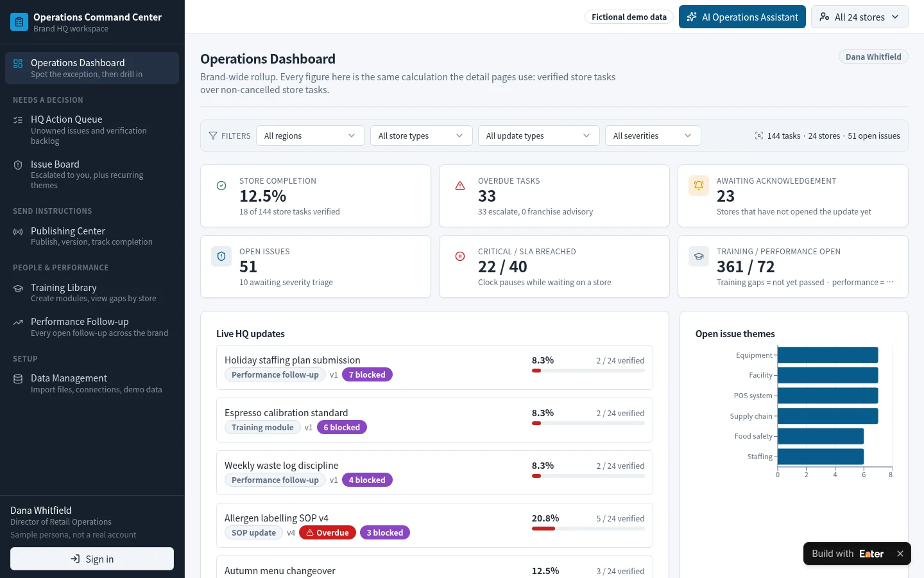Click the Publishing Center broadcast icon
Screen dimensions: 924x578
click(x=18, y=231)
